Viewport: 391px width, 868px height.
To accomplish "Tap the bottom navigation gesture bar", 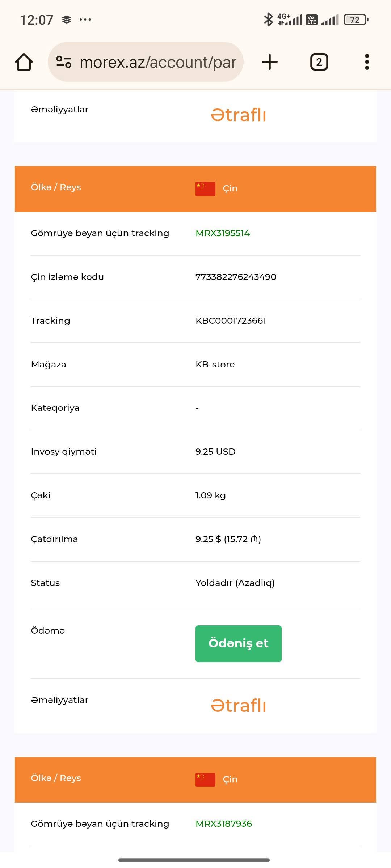I will (194, 860).
